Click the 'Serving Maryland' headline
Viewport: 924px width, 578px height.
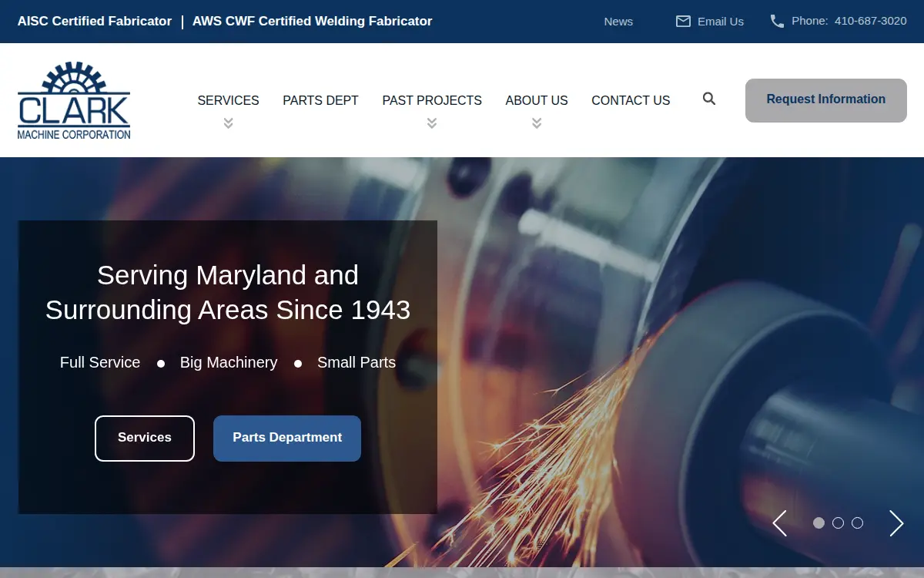(228, 292)
